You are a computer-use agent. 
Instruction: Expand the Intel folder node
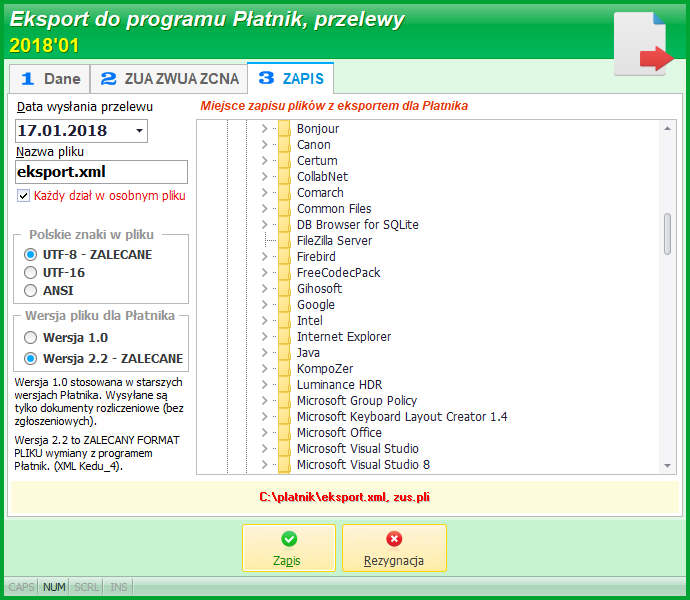[x=264, y=320]
